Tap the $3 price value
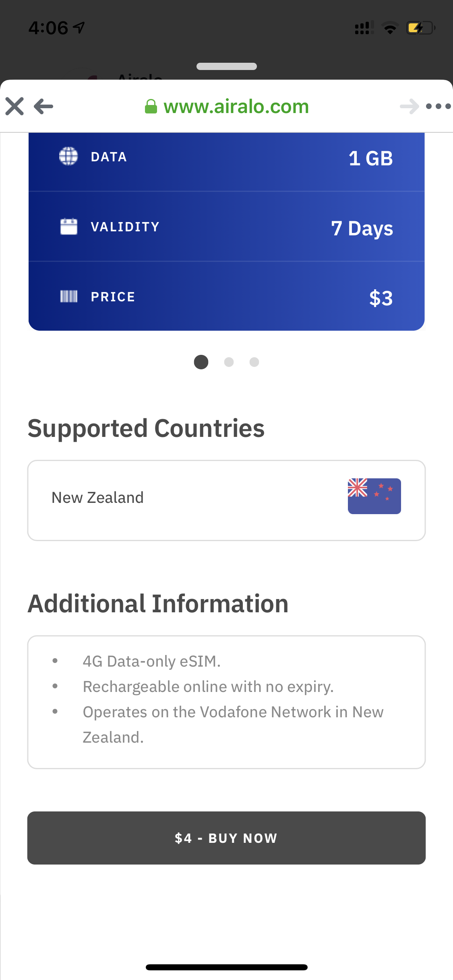Image resolution: width=453 pixels, height=980 pixels. point(381,298)
